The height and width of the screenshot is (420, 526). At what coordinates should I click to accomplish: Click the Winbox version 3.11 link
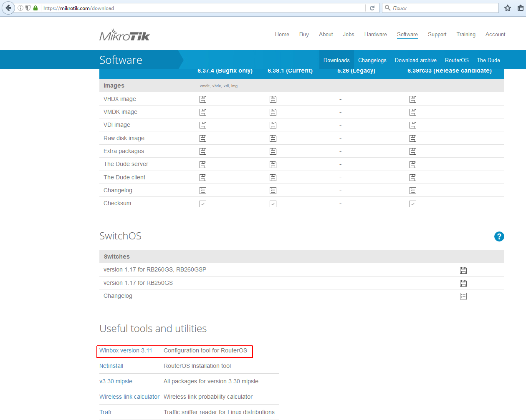126,351
